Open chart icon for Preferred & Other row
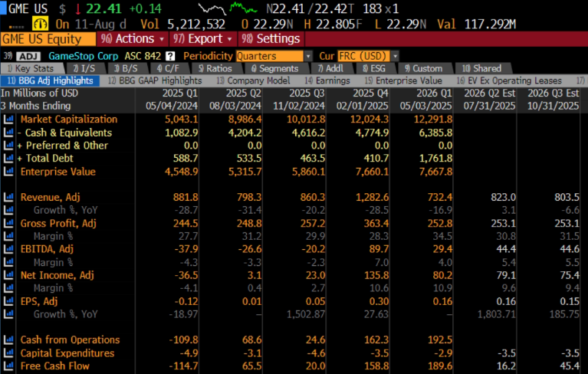This screenshot has height=374, width=588. coord(8,146)
